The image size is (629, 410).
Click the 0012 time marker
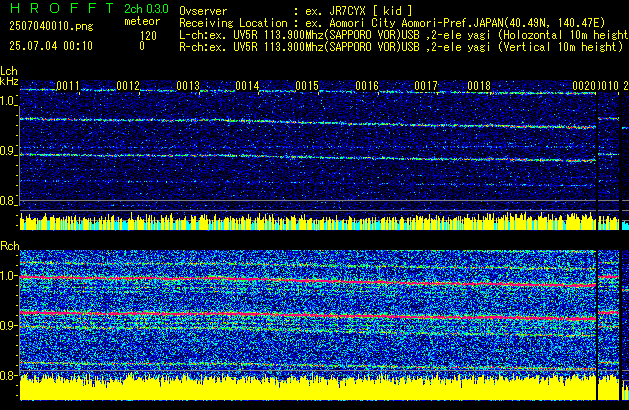point(128,86)
